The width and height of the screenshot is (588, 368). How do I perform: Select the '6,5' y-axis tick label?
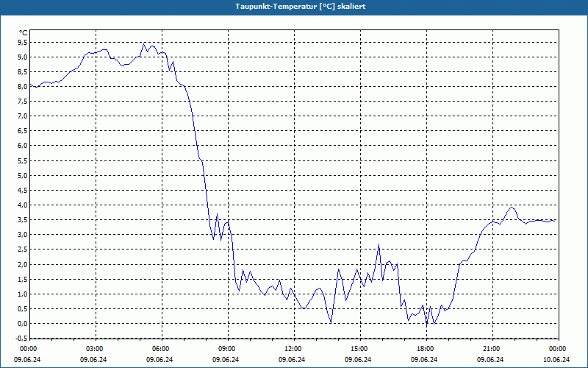(23, 131)
